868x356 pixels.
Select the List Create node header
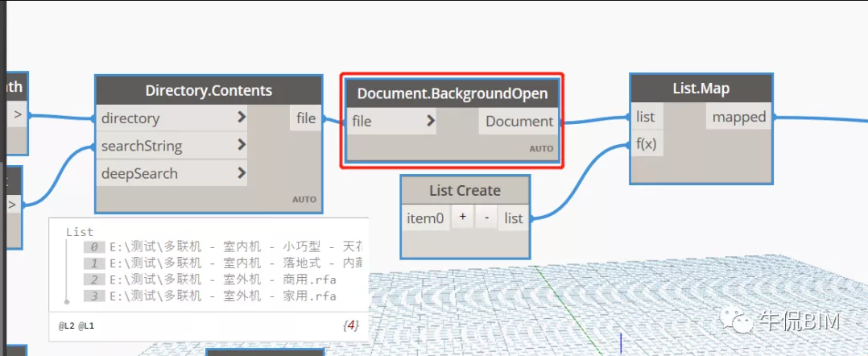465,190
